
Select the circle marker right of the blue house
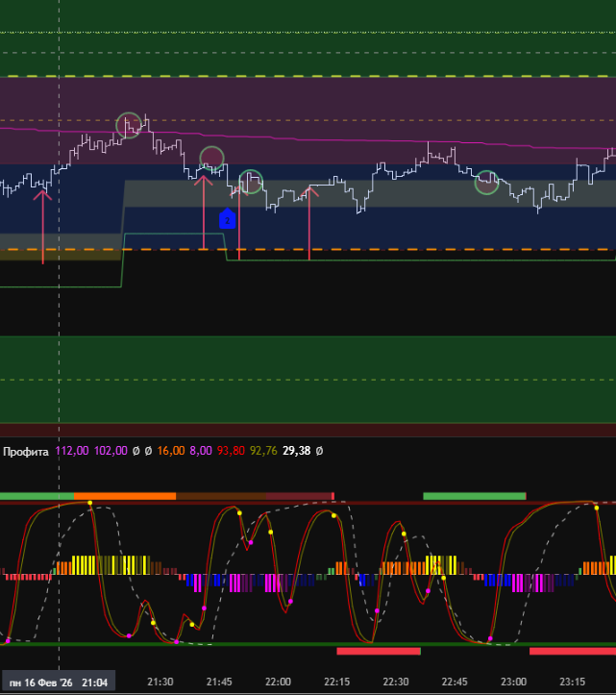(x=251, y=181)
